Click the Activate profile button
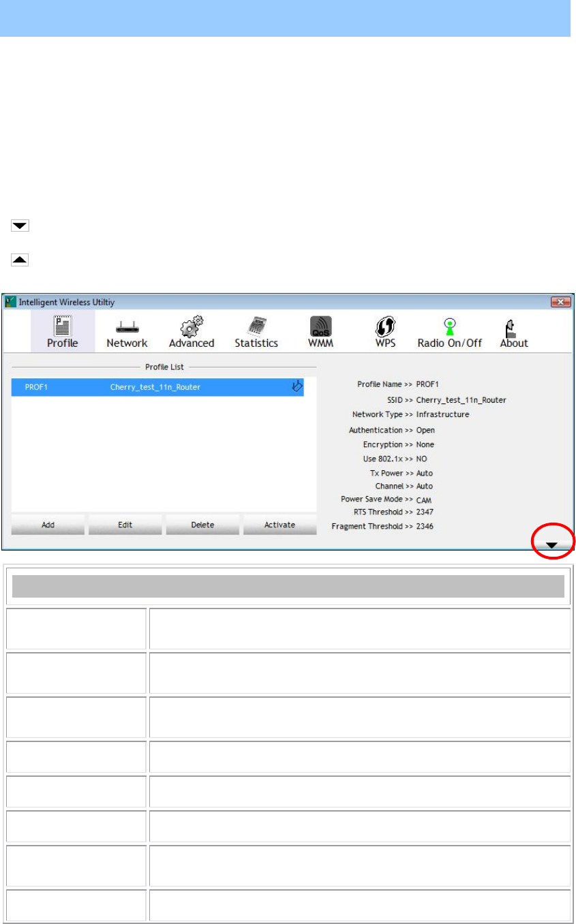Viewport: 576px width, 924px height. point(280,525)
